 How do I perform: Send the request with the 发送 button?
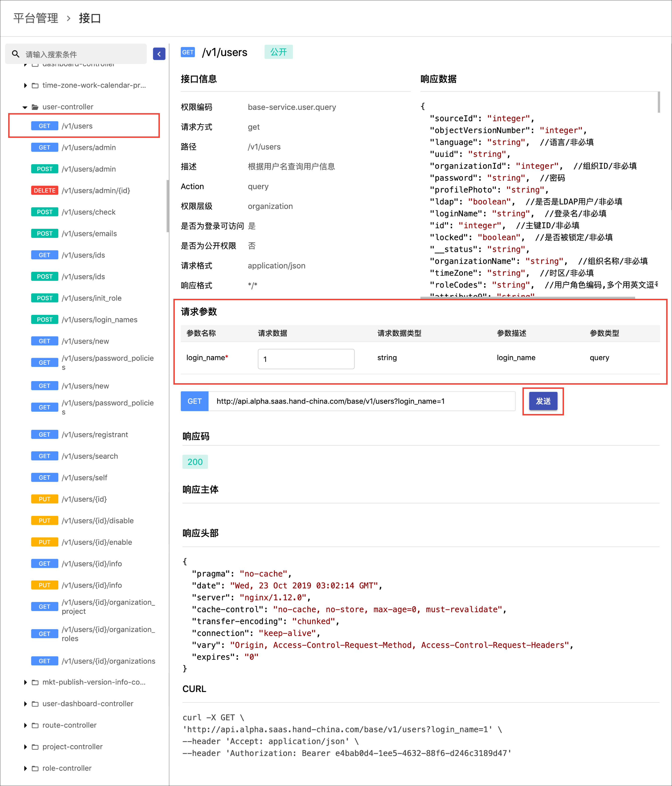click(543, 401)
